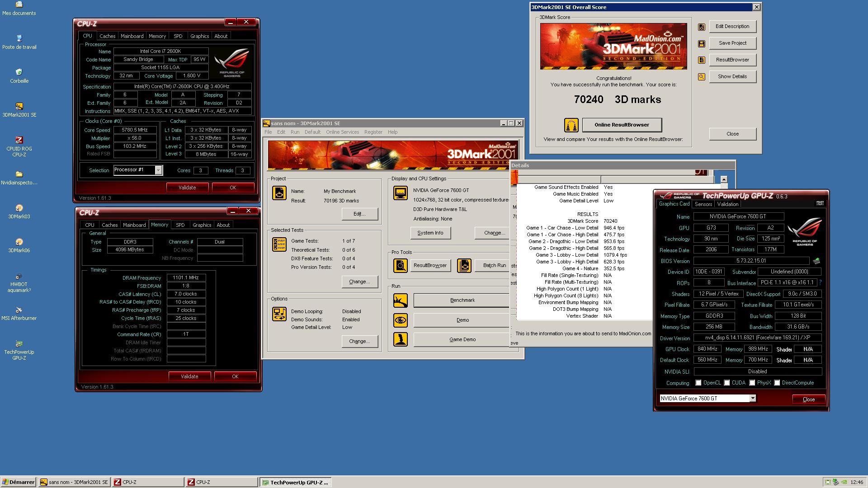Switch to Validation tab in GPU-Z
This screenshot has height=488, width=868.
[727, 205]
